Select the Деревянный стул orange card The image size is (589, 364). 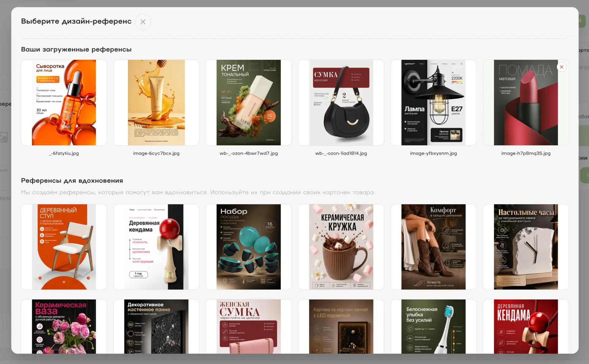tap(64, 247)
